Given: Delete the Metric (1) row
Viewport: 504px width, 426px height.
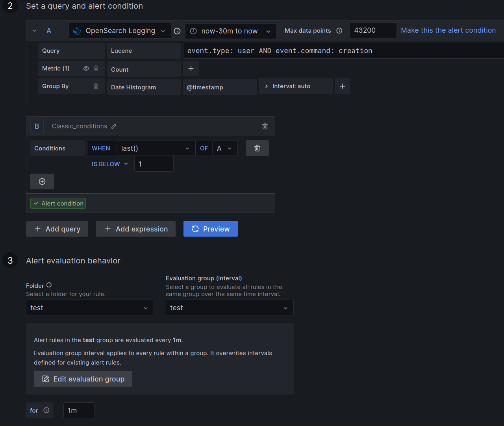Looking at the screenshot, I should [x=96, y=69].
